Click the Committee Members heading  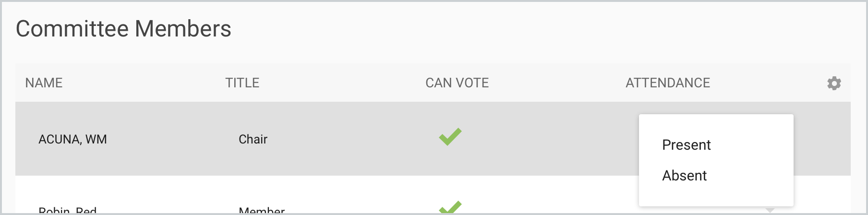(x=123, y=29)
